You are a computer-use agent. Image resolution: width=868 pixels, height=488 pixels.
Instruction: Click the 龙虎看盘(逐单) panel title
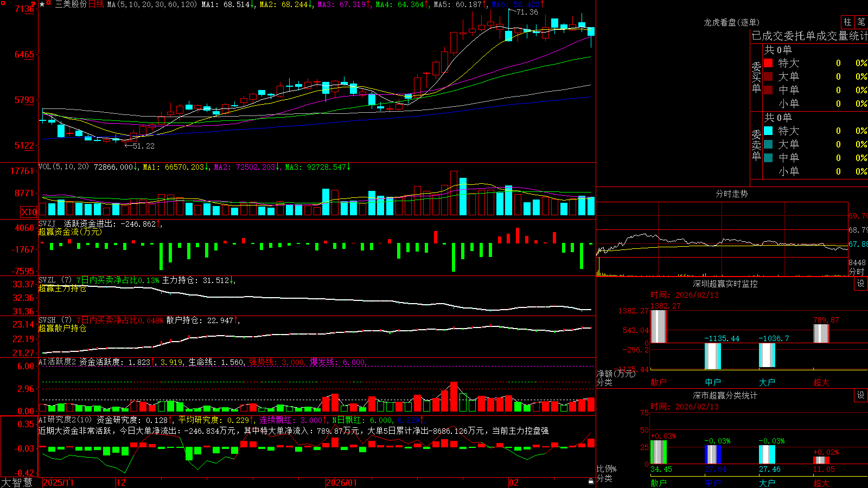tap(731, 22)
